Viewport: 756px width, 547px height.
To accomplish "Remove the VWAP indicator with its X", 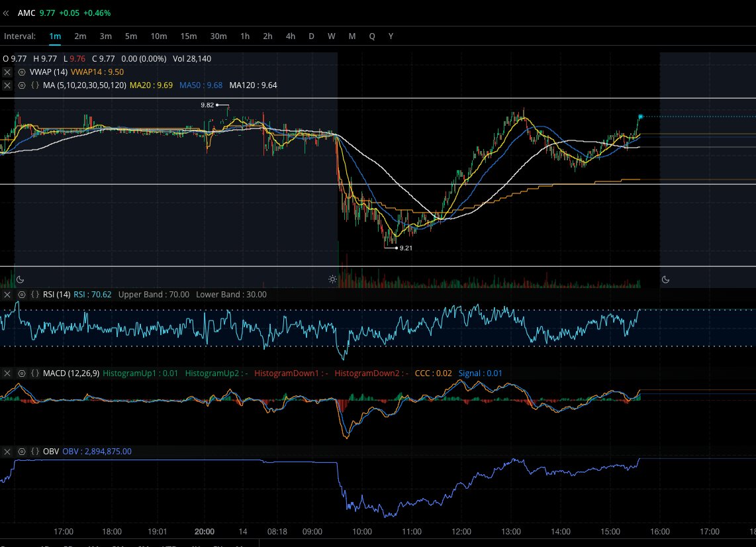I will 7,72.
